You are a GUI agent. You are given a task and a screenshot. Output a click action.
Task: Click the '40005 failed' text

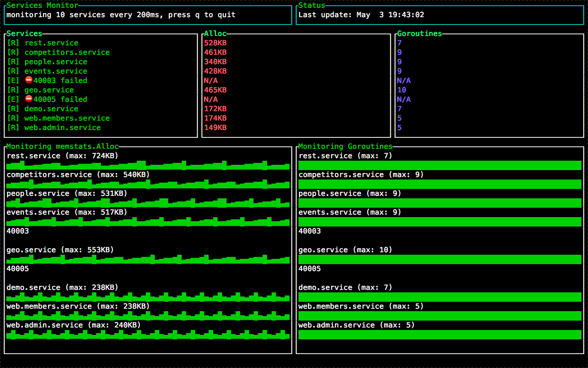tap(60, 99)
